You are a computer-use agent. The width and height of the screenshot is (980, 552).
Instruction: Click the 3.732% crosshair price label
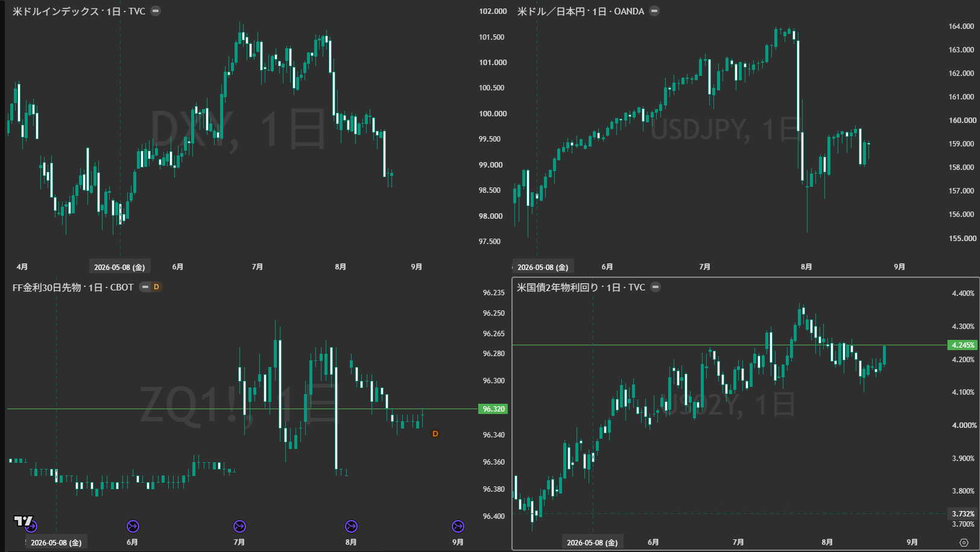(x=963, y=514)
